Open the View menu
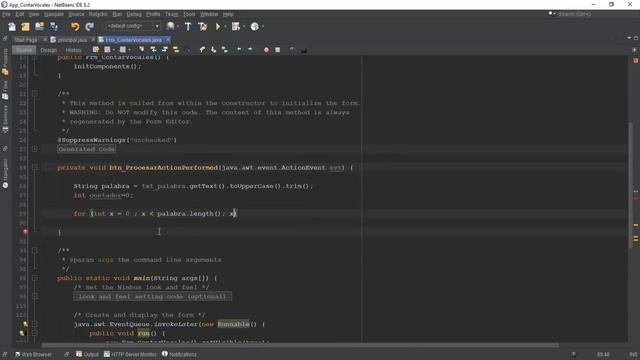This screenshot has width=640, height=360. [x=34, y=14]
